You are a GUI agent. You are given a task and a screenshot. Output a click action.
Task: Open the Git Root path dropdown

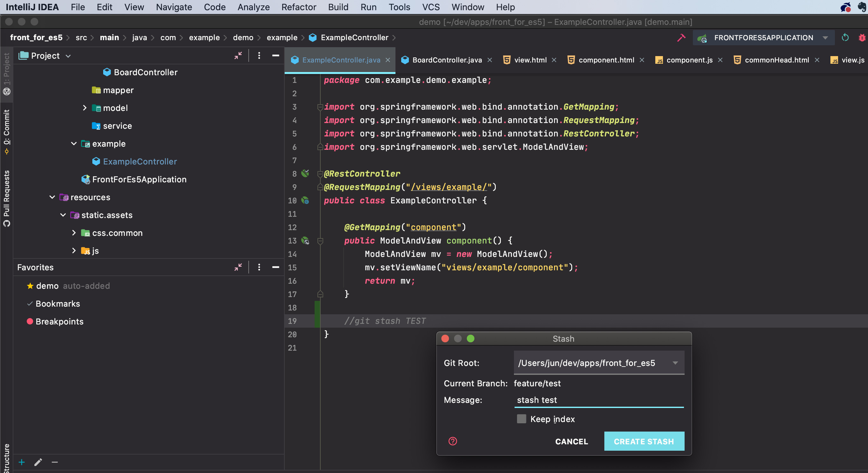[675, 363]
